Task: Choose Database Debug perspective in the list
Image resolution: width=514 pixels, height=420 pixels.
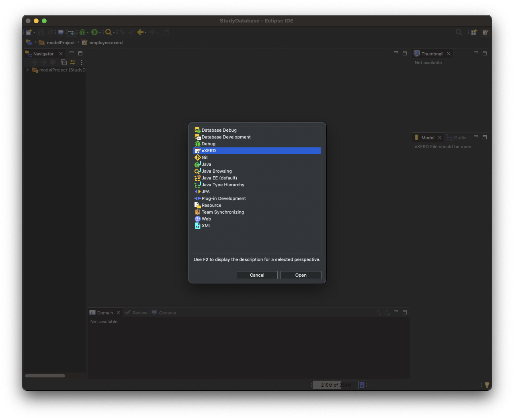Action: click(x=257, y=130)
